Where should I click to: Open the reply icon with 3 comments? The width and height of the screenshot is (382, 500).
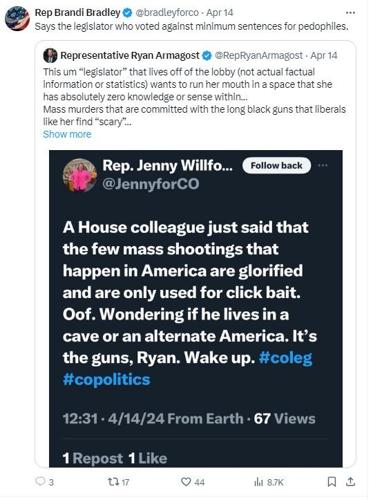click(x=40, y=481)
